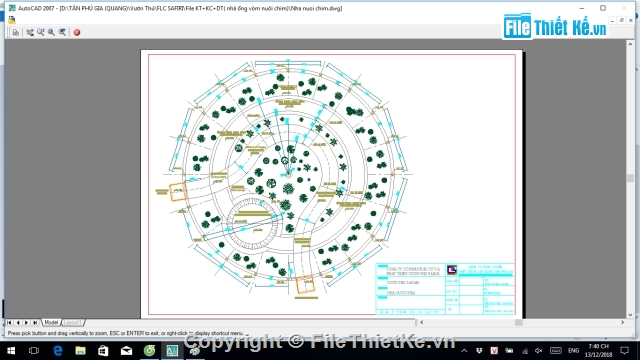Open File Explorer from the taskbar
Viewport: 640px width, 360px height.
pos(80,351)
